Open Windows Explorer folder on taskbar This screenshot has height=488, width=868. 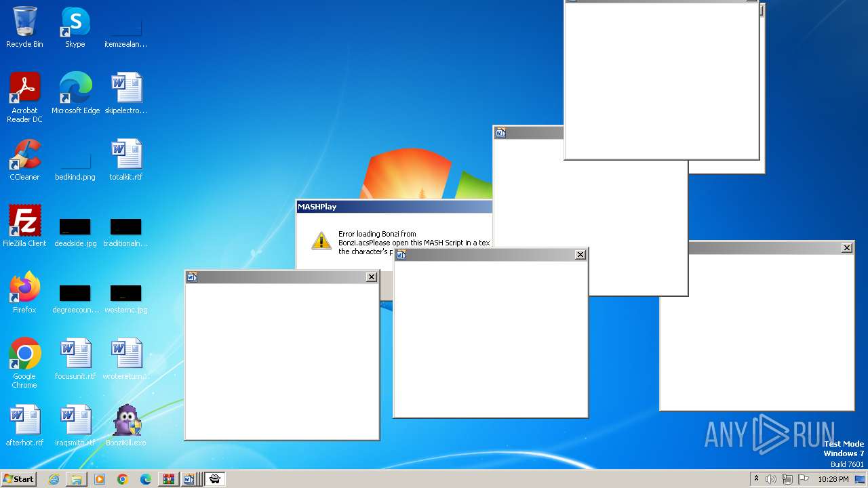pyautogui.click(x=77, y=479)
